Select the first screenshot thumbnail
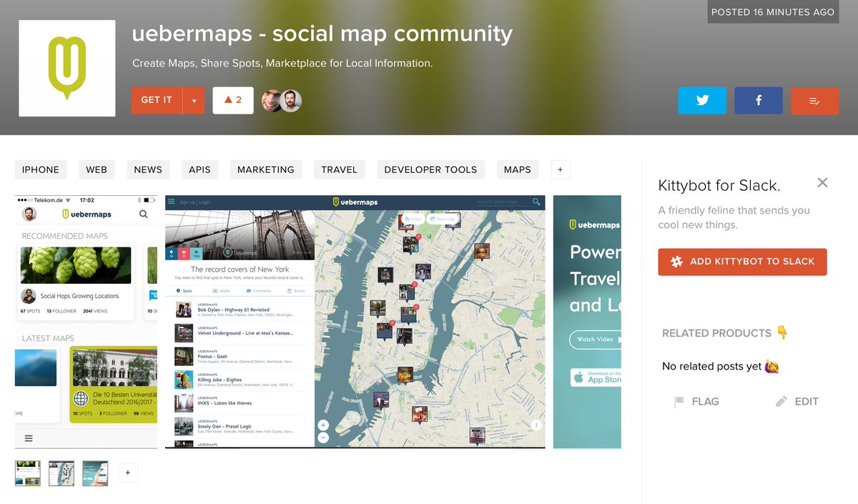 [28, 473]
